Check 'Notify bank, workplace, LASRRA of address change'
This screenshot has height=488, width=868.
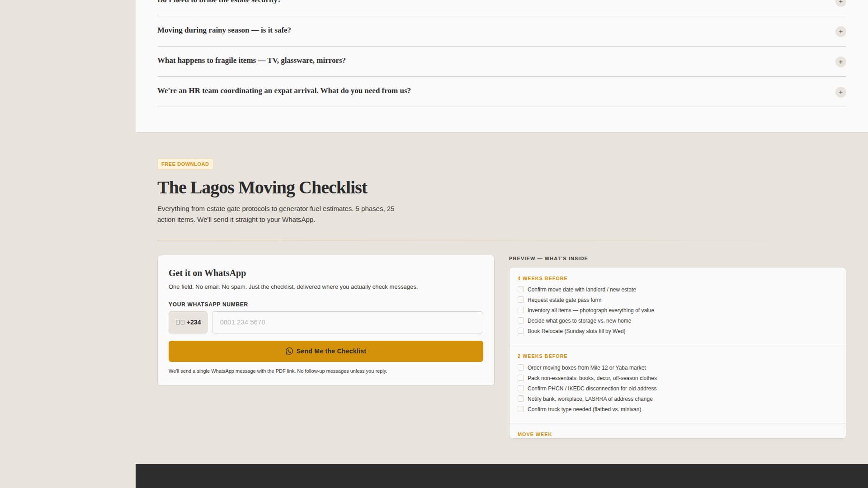[x=521, y=399]
